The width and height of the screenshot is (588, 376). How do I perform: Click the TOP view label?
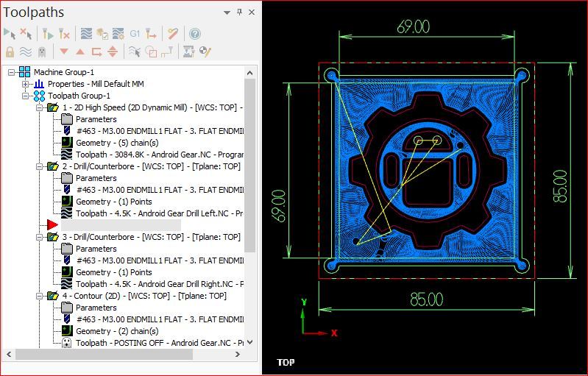click(286, 363)
